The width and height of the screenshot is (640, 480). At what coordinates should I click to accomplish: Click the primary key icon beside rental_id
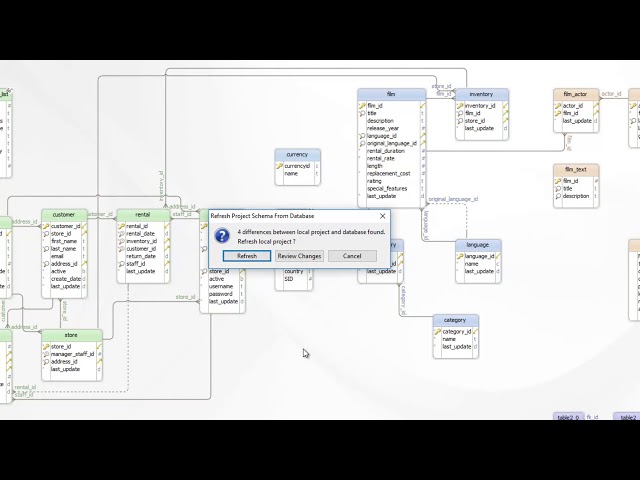[121, 226]
